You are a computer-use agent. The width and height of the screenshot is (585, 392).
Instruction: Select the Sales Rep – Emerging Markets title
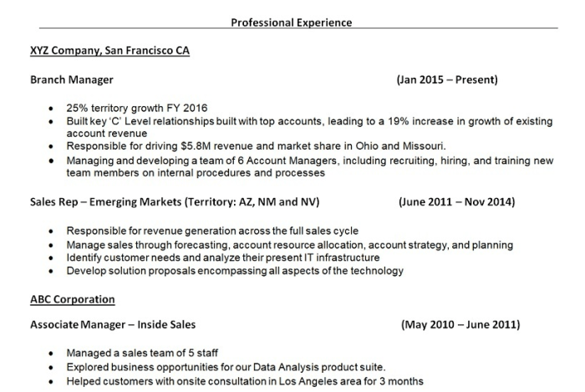tap(174, 202)
